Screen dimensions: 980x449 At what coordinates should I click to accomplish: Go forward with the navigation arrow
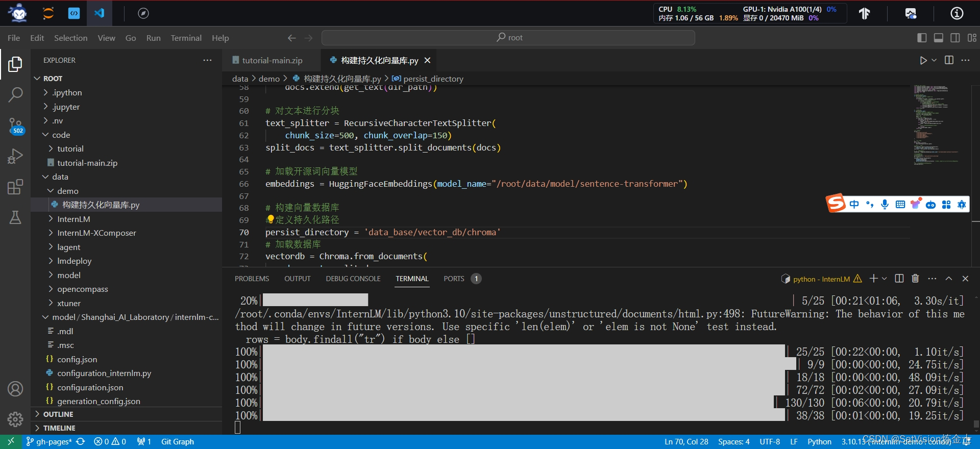tap(308, 38)
